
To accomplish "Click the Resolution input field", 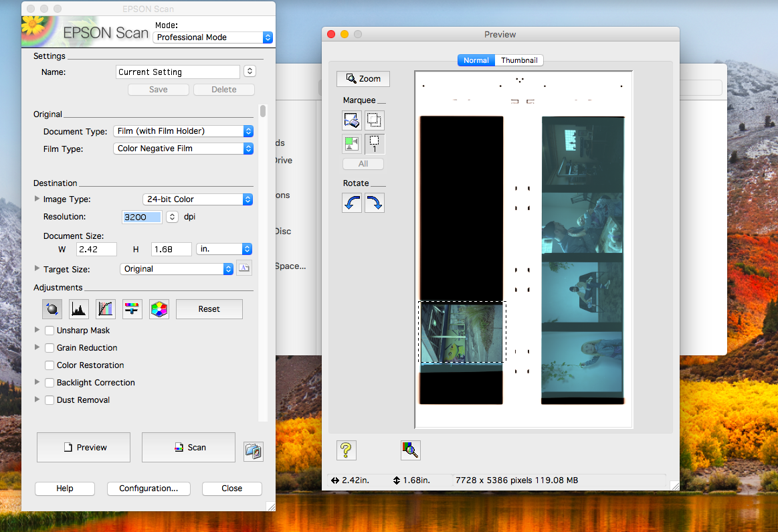I will 142,217.
